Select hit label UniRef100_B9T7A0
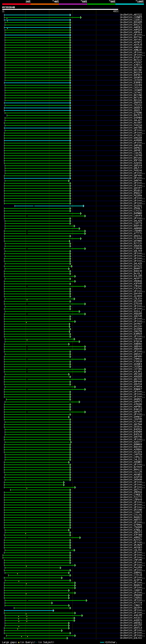Image resolution: width=146 pixels, height=644 pixels. 131,37
